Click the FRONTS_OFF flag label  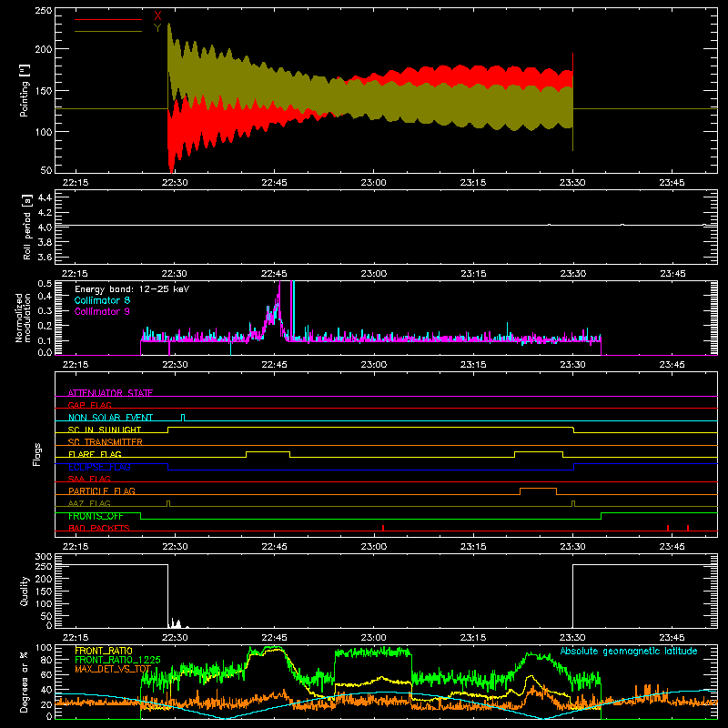(96, 516)
